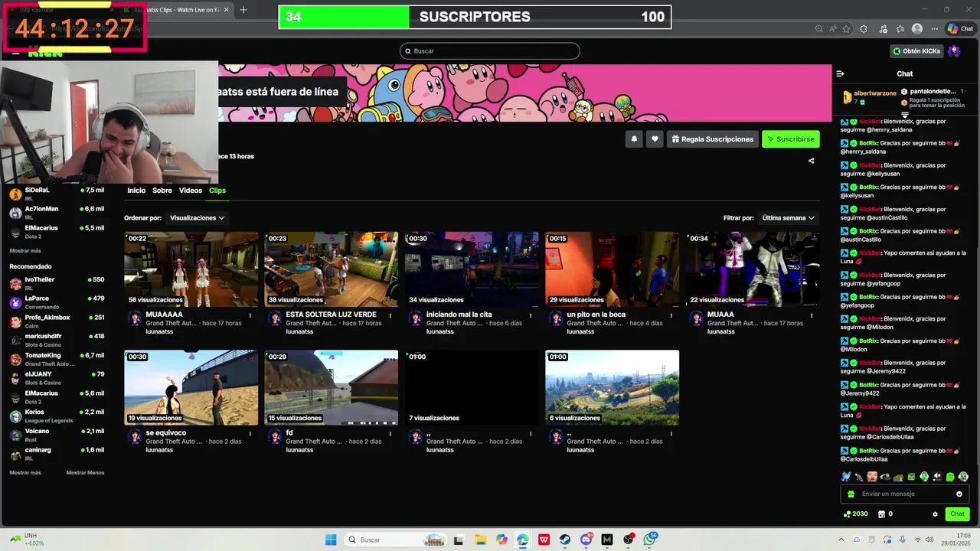Viewport: 980px width, 551px height.
Task: Click albertwarzone in the gift leaderboard
Action: point(875,93)
